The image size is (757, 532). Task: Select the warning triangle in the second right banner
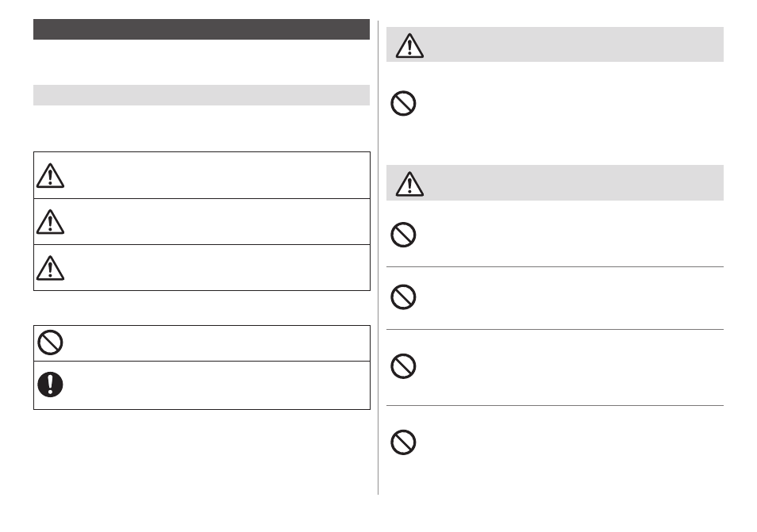point(409,184)
